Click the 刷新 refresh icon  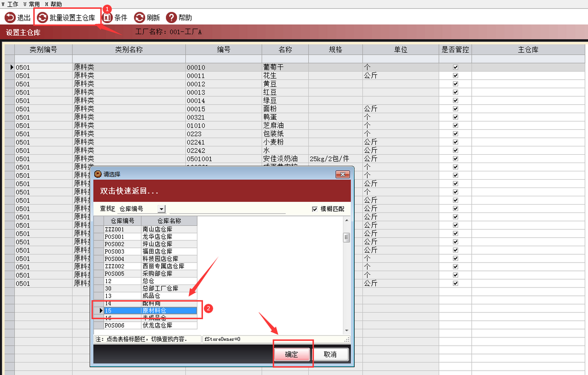click(x=140, y=18)
